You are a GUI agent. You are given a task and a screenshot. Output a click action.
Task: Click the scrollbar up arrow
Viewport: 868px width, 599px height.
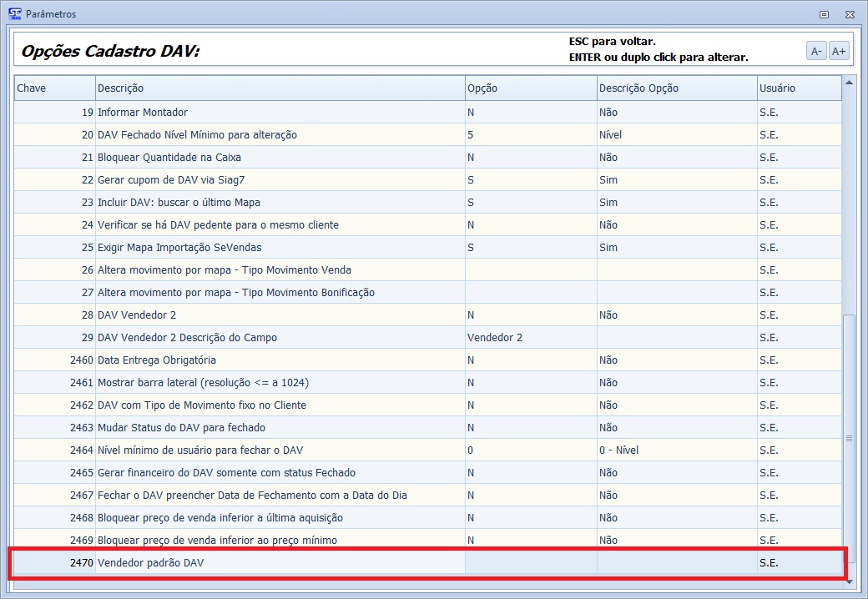850,82
